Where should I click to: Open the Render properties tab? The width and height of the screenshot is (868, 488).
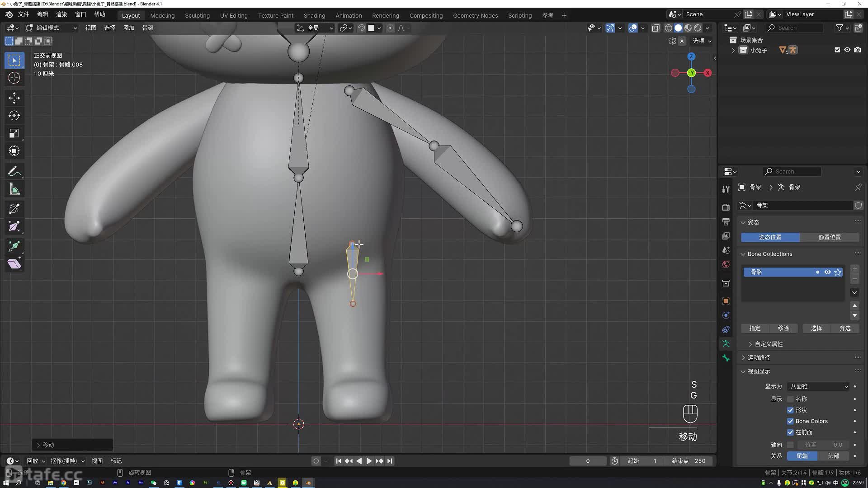click(x=726, y=207)
